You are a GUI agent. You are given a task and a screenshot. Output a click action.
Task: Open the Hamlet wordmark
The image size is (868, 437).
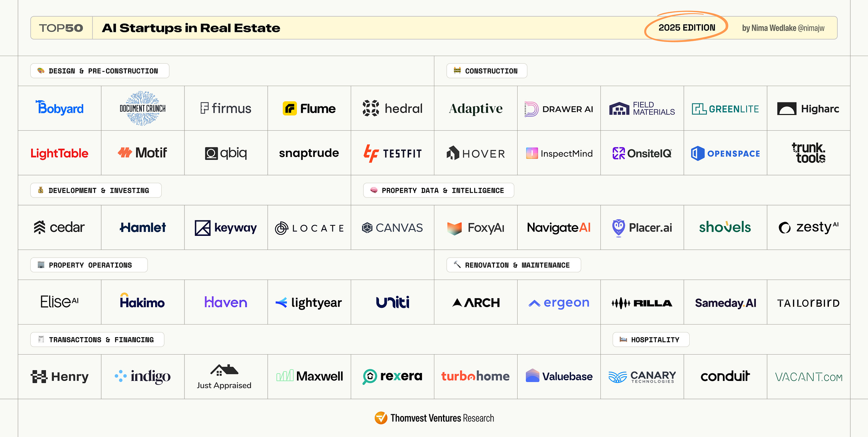tap(142, 228)
